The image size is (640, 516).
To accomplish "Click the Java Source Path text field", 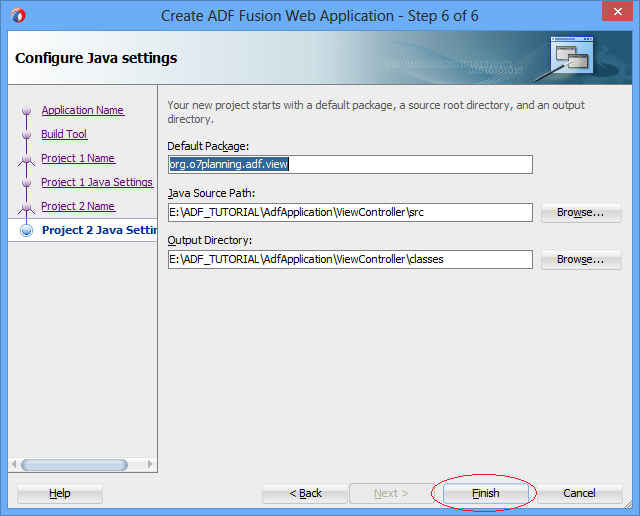I will (350, 212).
